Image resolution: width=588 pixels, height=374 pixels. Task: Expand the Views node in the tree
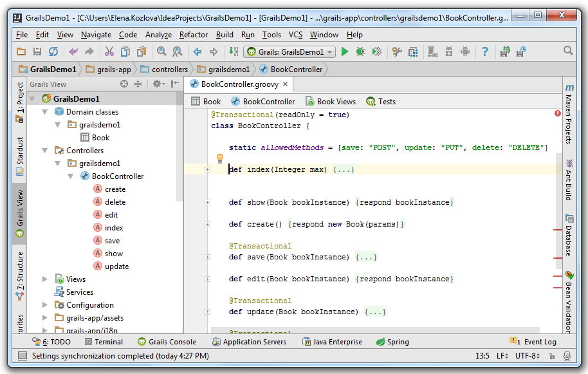45,279
